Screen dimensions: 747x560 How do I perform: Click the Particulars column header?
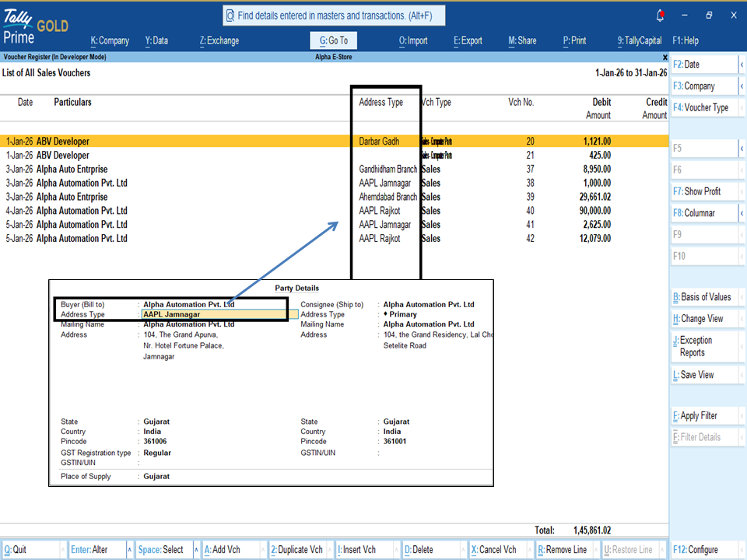click(x=72, y=102)
